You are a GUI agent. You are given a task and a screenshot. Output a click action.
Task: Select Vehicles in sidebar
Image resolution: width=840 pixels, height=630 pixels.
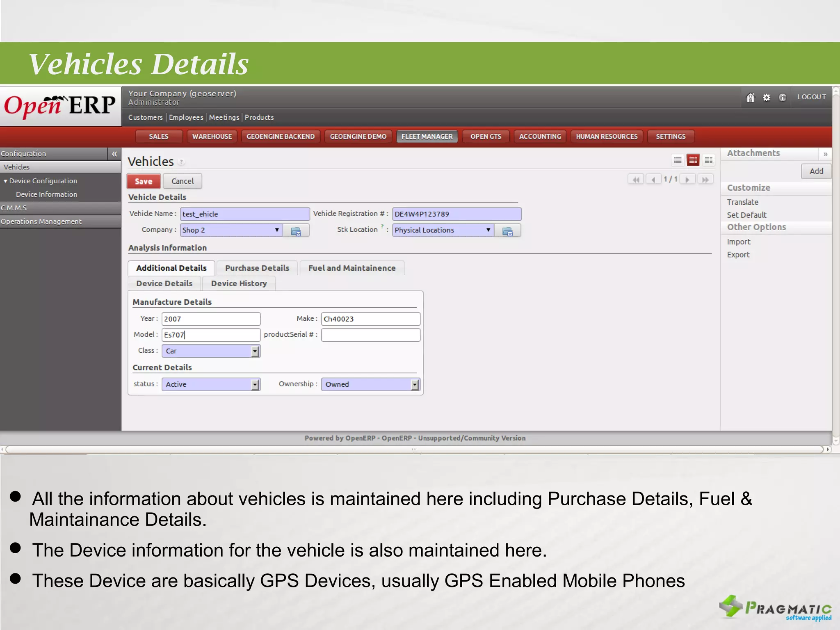tap(60, 167)
